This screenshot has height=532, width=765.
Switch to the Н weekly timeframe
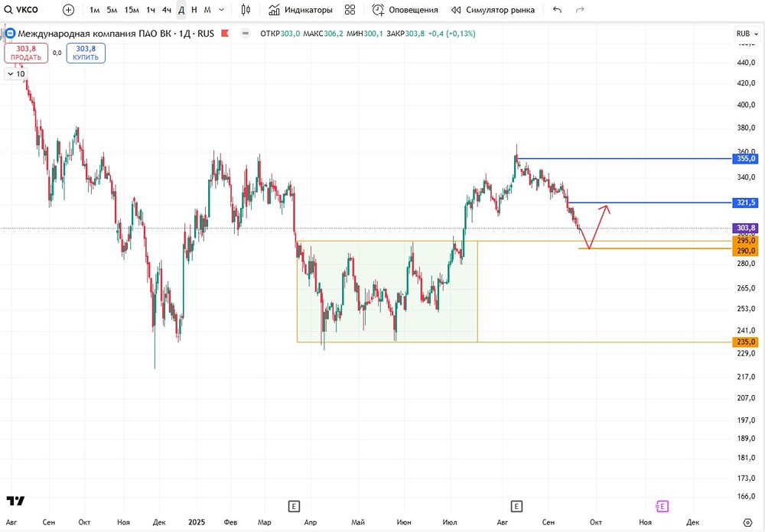(192, 10)
